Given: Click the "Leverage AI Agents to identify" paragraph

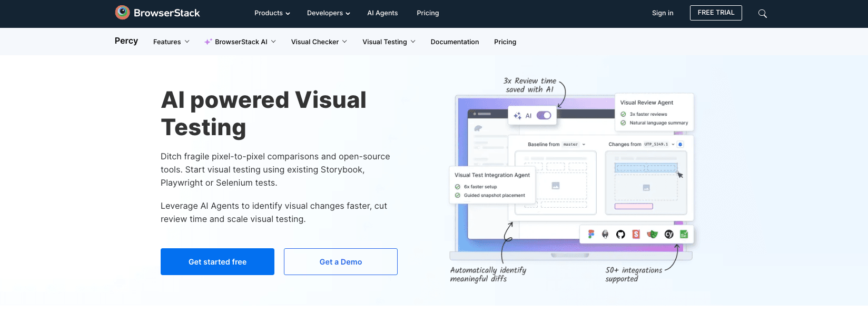Looking at the screenshot, I should coord(274,212).
